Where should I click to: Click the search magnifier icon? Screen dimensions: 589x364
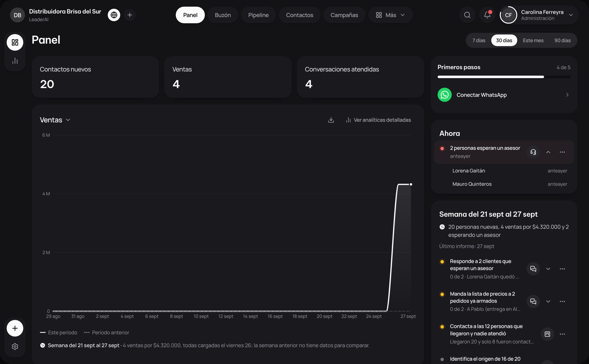tap(467, 15)
